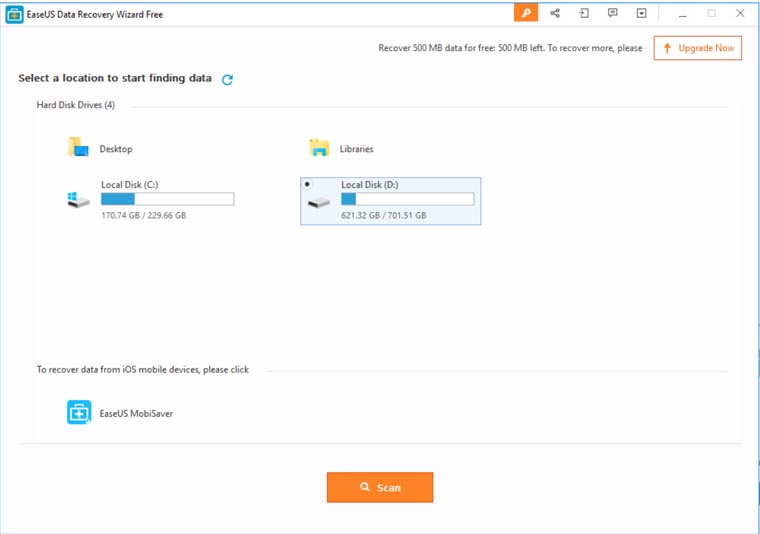Click the Local Disk (D:) drive icon
The height and width of the screenshot is (534, 760).
[x=319, y=202]
